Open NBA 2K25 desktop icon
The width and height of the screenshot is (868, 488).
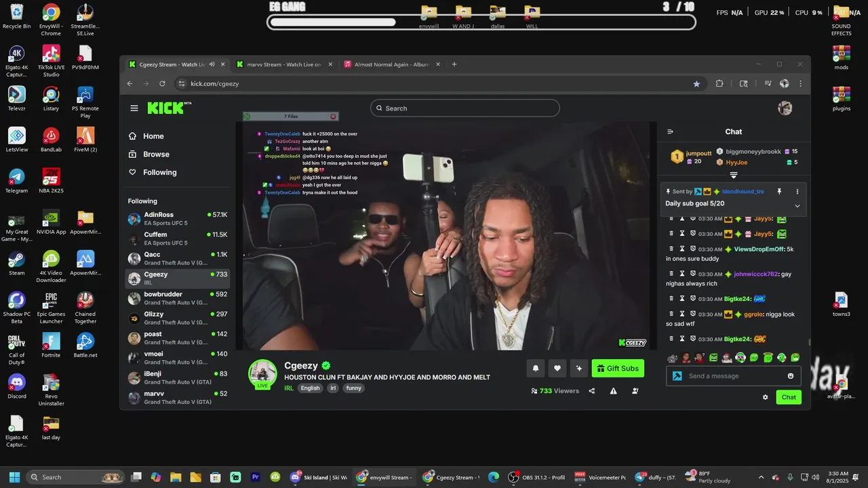click(x=51, y=181)
